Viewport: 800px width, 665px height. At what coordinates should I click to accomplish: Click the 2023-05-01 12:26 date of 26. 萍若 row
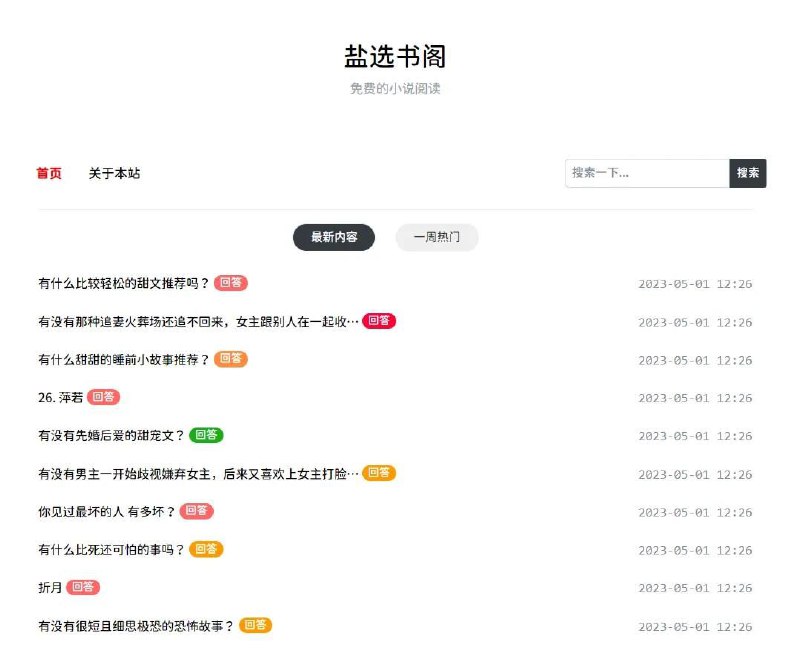695,398
